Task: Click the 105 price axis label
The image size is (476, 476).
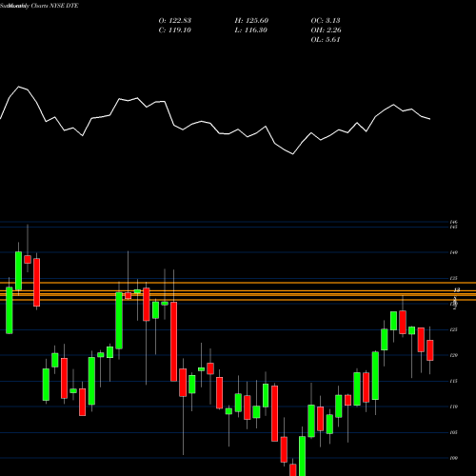Action: point(453,432)
